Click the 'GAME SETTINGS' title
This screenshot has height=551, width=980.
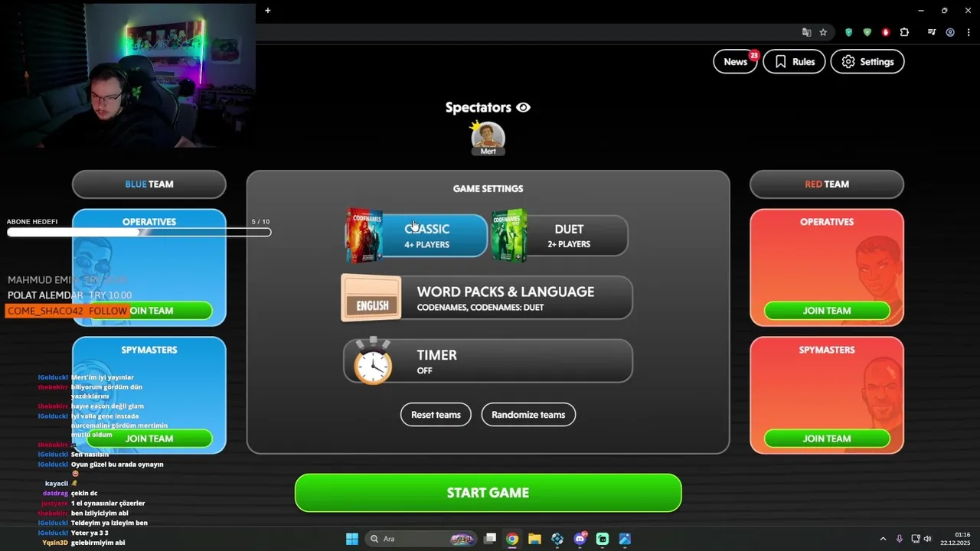(x=488, y=188)
